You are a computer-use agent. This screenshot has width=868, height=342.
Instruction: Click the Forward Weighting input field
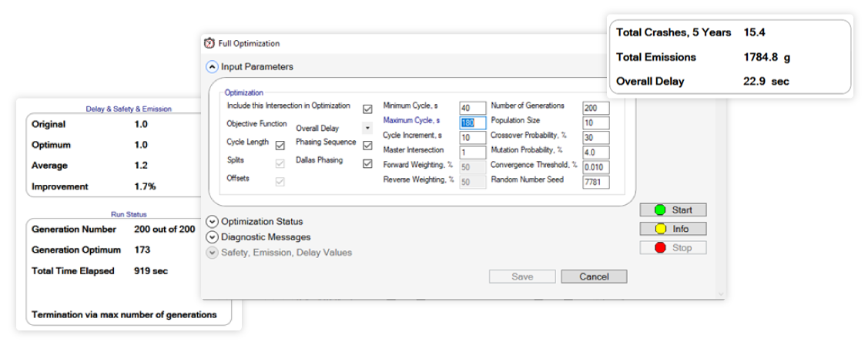[473, 167]
